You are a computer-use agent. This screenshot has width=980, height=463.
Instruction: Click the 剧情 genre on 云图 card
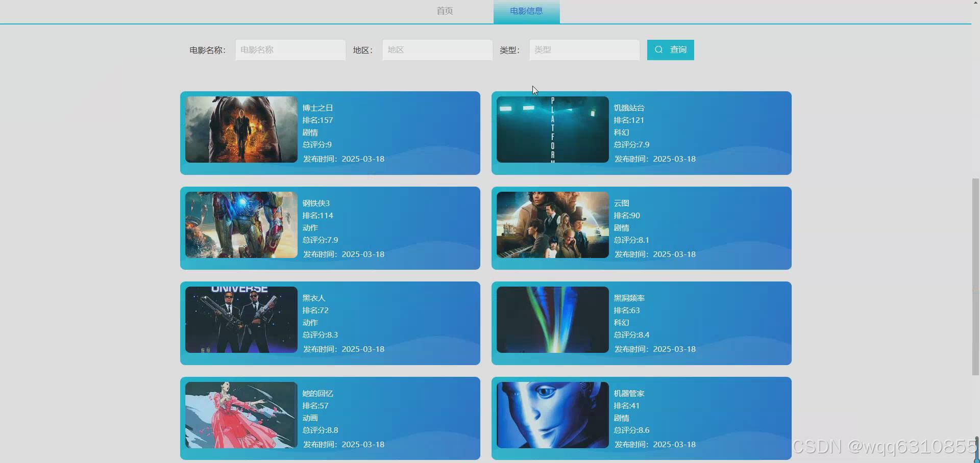[x=621, y=228]
